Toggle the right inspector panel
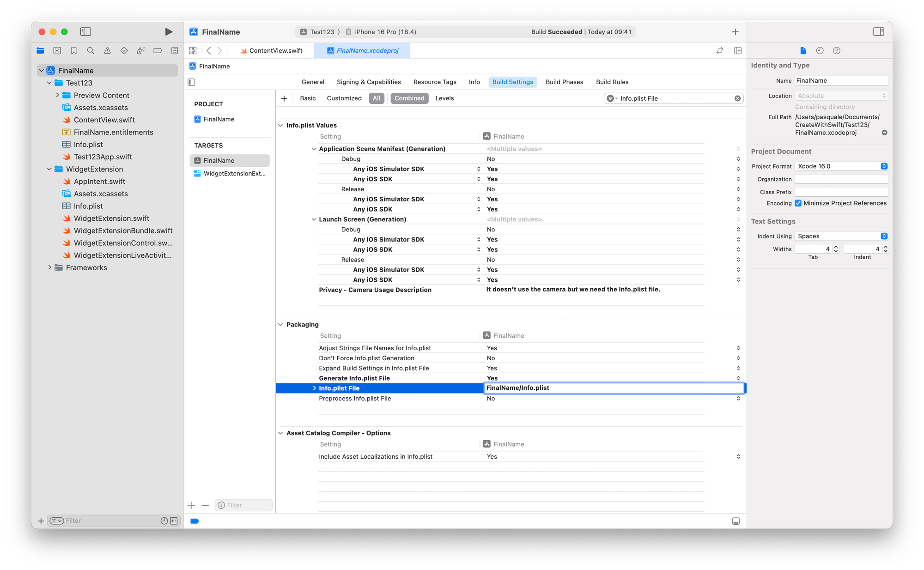The height and width of the screenshot is (570, 924). [x=878, y=32]
